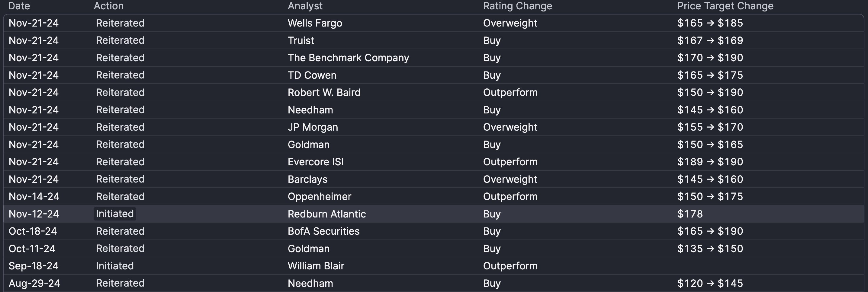Select the William Blair Initiated row
Image resolution: width=868 pixels, height=292 pixels.
pos(434,266)
